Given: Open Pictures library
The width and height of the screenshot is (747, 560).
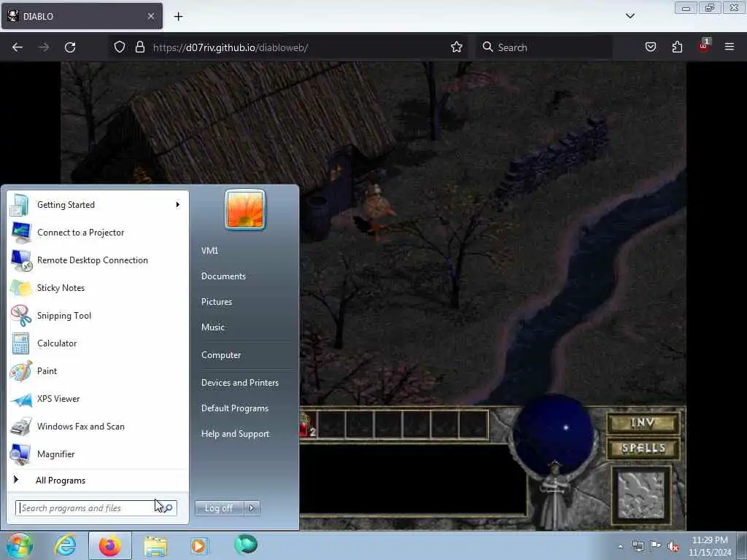Looking at the screenshot, I should [217, 302].
